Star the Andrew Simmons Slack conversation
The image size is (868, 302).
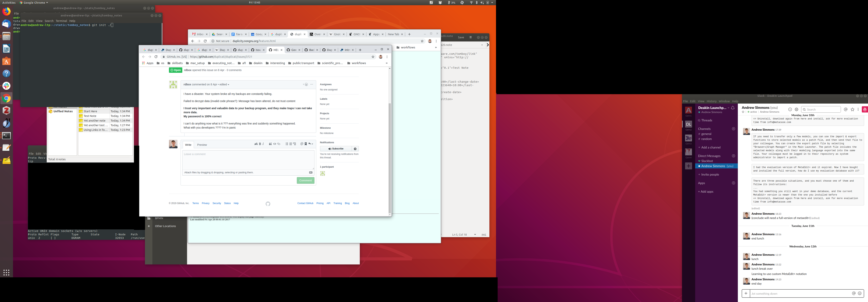pyautogui.click(x=743, y=112)
